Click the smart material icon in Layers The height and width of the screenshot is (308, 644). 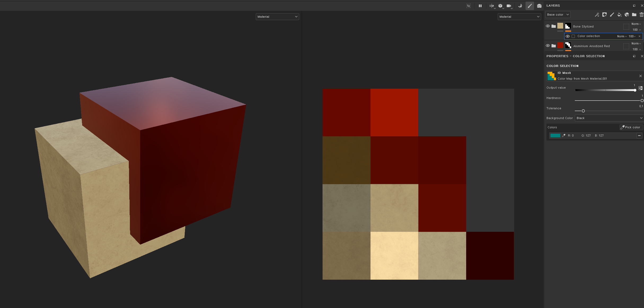[x=627, y=15]
